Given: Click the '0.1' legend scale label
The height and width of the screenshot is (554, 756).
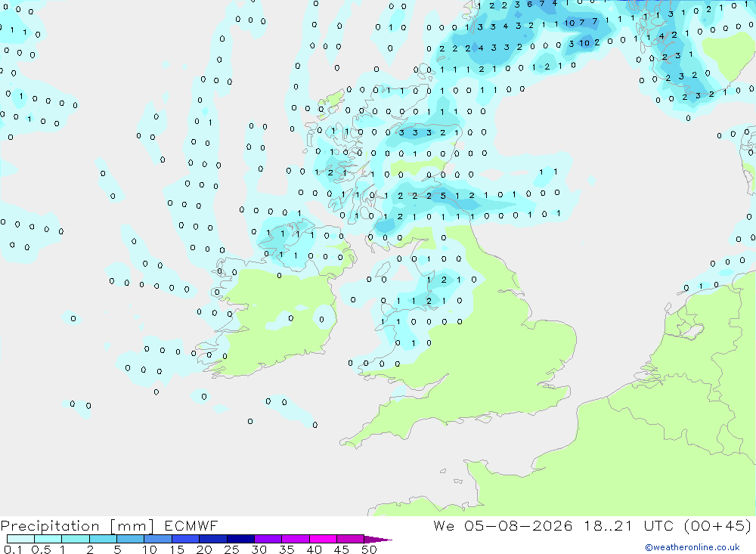Looking at the screenshot, I should pyautogui.click(x=13, y=549).
